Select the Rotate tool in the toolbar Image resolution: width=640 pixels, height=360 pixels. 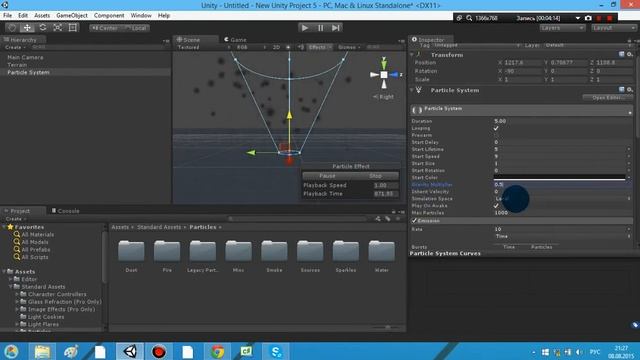[x=42, y=28]
